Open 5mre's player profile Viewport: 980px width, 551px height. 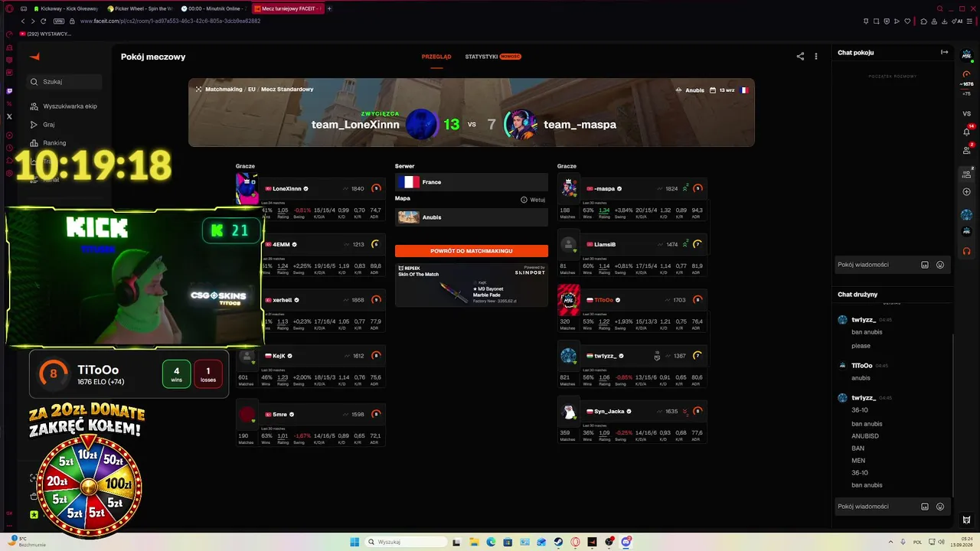pos(279,415)
